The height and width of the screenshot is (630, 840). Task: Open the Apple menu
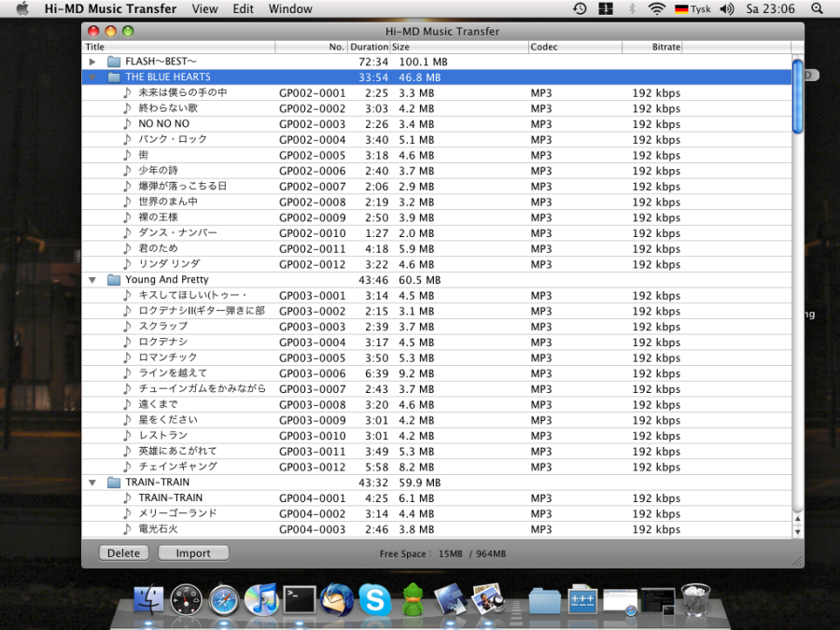click(x=22, y=8)
